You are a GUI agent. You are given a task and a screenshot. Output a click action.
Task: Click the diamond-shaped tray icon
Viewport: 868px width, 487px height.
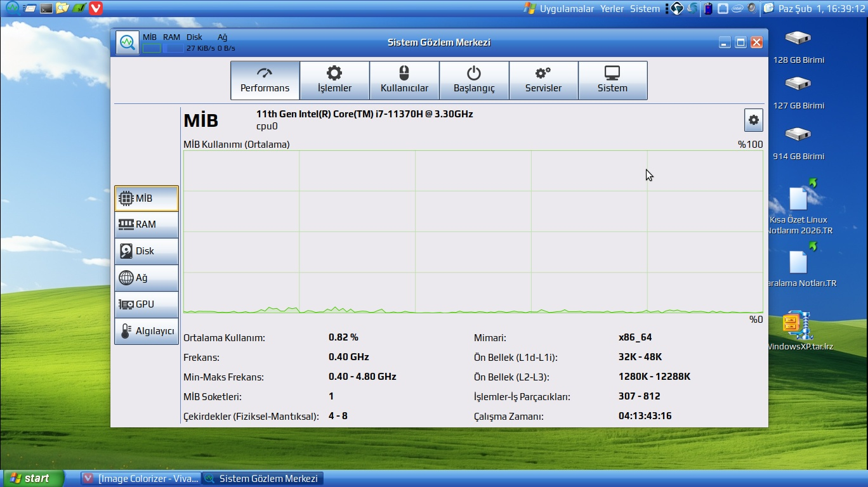tap(677, 8)
